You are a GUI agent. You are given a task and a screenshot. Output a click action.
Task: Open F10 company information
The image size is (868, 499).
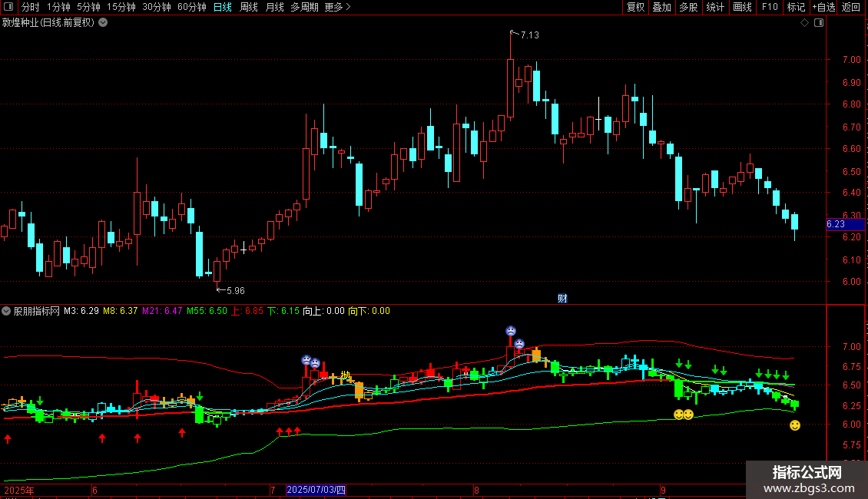click(770, 7)
